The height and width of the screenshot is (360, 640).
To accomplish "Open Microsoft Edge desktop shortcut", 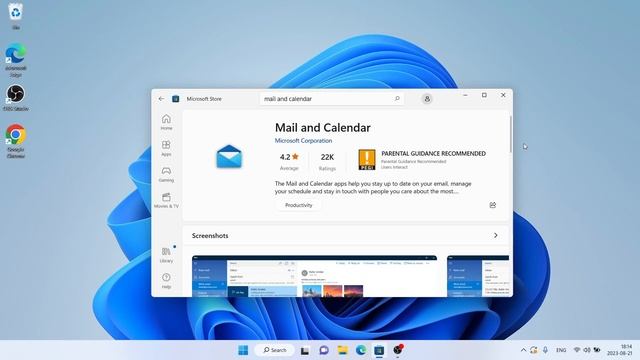I will pyautogui.click(x=16, y=60).
